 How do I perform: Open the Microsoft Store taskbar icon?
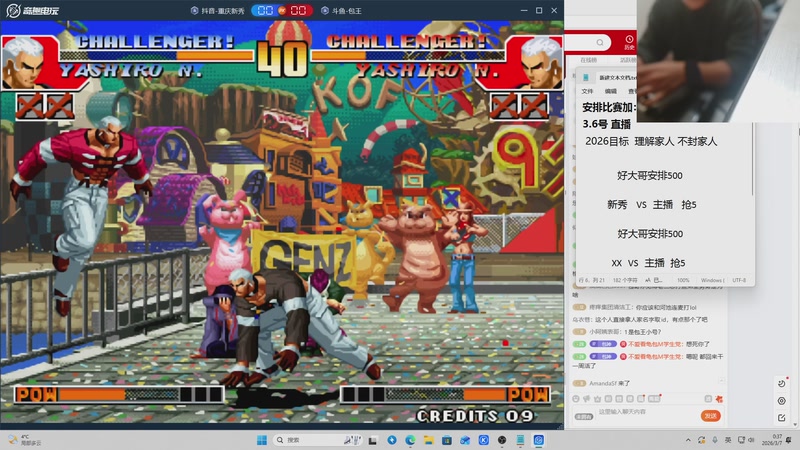(x=447, y=440)
